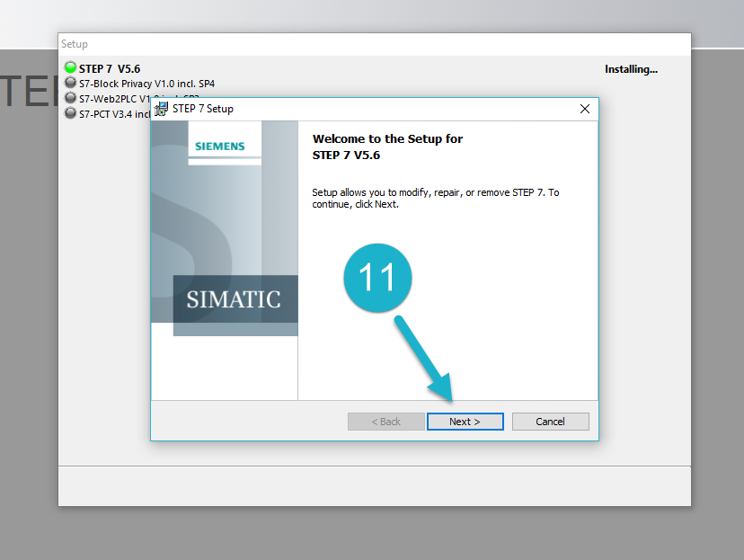Click the green status indicator next to STEP 7 V5.6
The width and height of the screenshot is (744, 560).
point(70,67)
